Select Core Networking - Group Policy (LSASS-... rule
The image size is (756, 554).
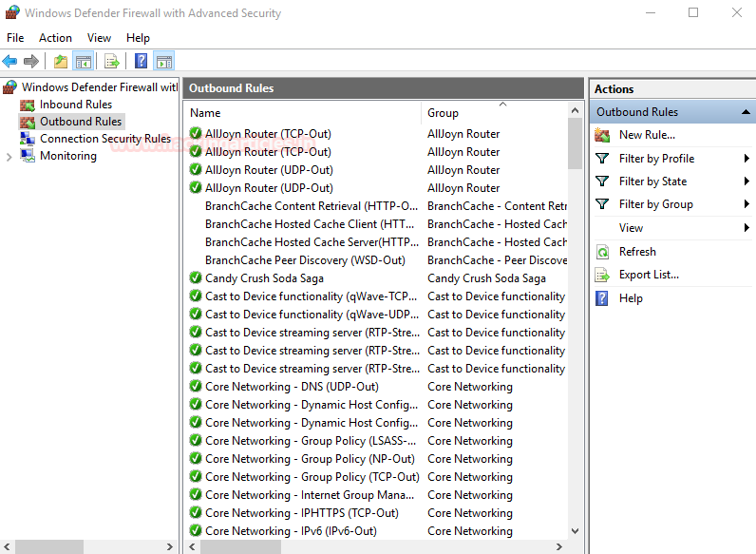coord(311,441)
